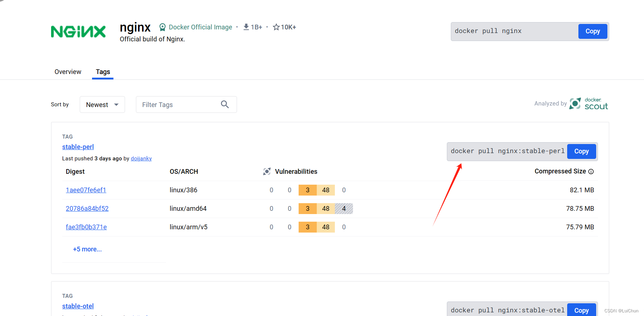The height and width of the screenshot is (316, 644).
Task: Click the info icon next to Compressed Size
Action: tap(591, 172)
